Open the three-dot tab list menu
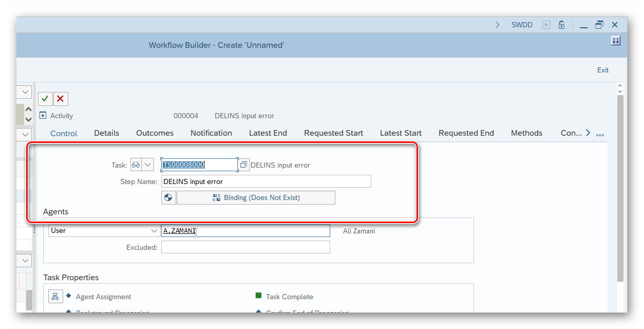Viewport: 644px width, 329px height. (x=600, y=135)
